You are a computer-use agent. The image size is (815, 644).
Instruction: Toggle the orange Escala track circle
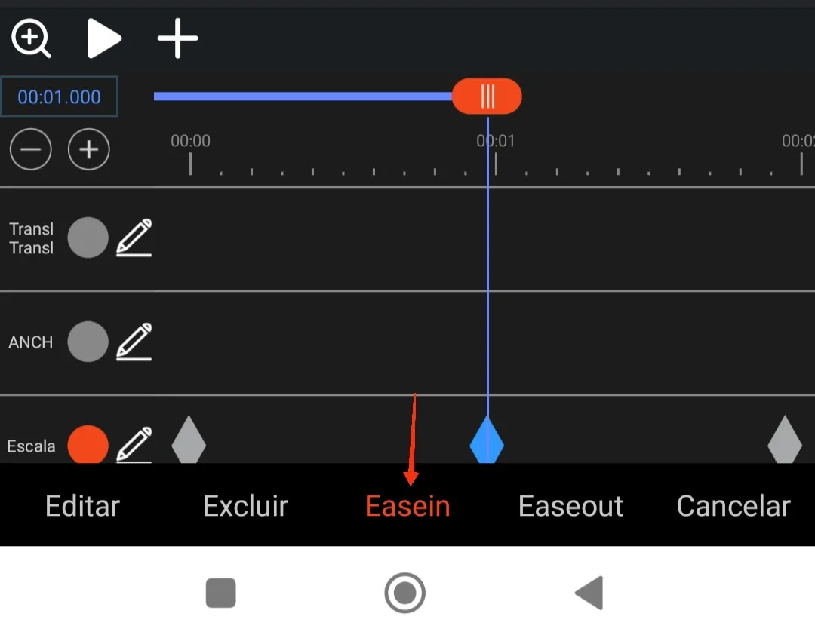(88, 445)
